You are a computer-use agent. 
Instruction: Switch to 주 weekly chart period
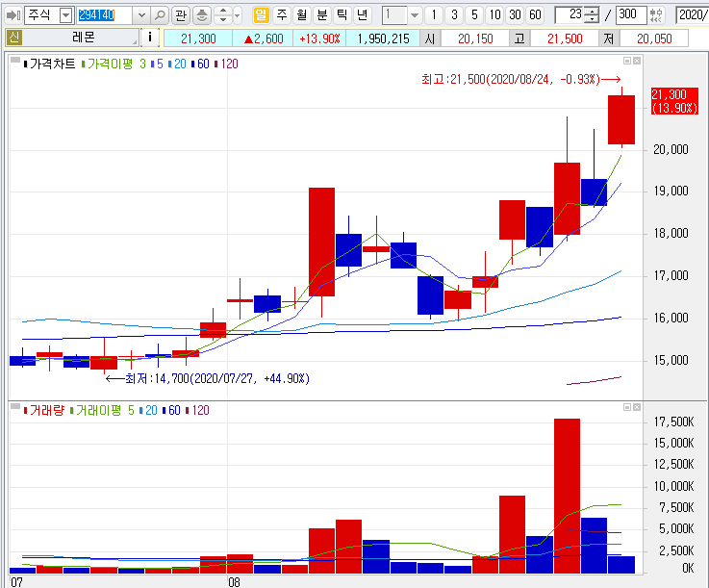pos(282,15)
